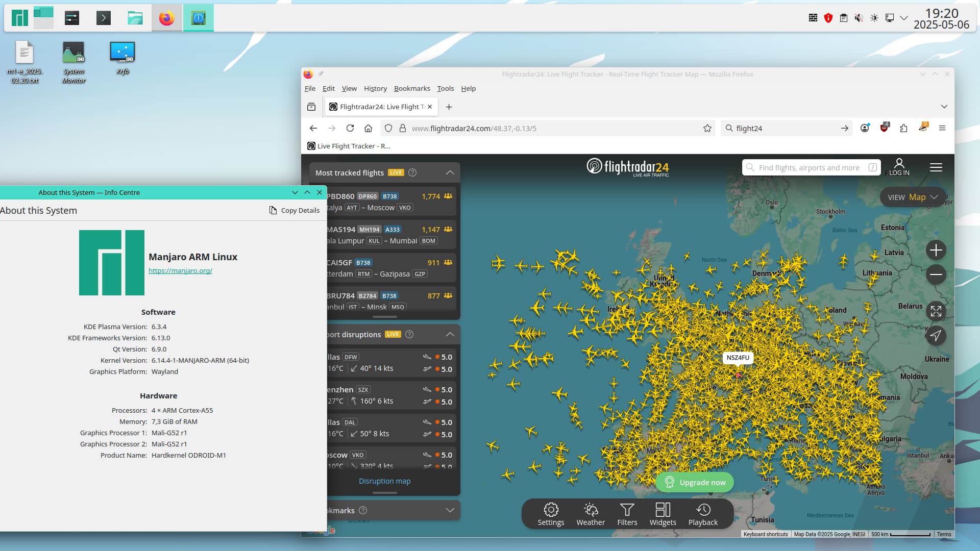Viewport: 980px width, 551px height.
Task: Select the MAS194 tracked flight row
Action: 390,235
